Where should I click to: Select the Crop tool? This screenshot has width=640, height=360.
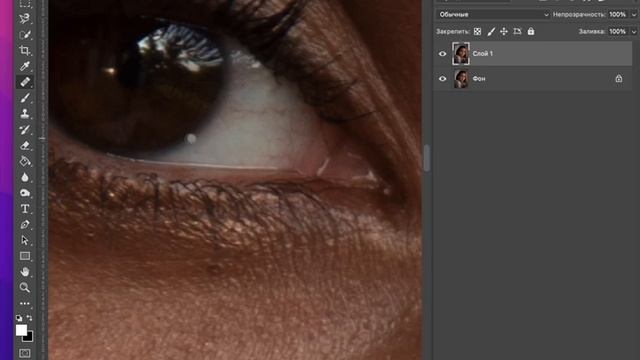point(24,51)
